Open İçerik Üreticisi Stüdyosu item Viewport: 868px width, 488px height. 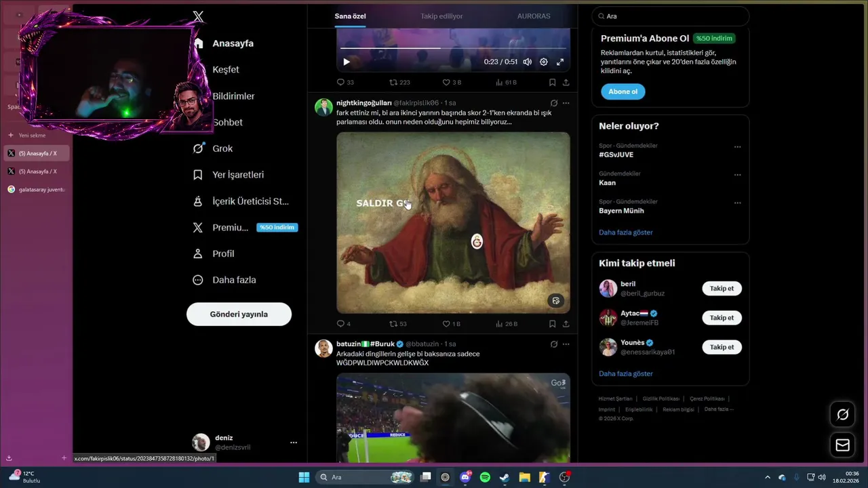(x=241, y=201)
